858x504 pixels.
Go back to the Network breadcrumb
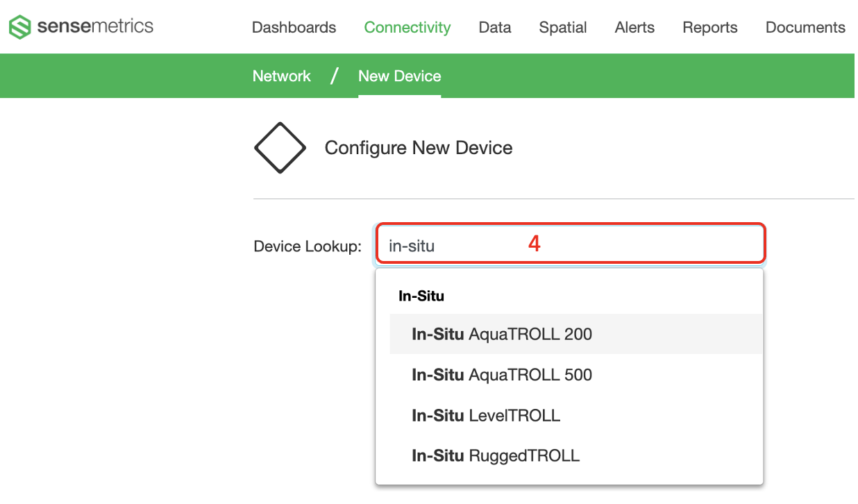(x=282, y=76)
